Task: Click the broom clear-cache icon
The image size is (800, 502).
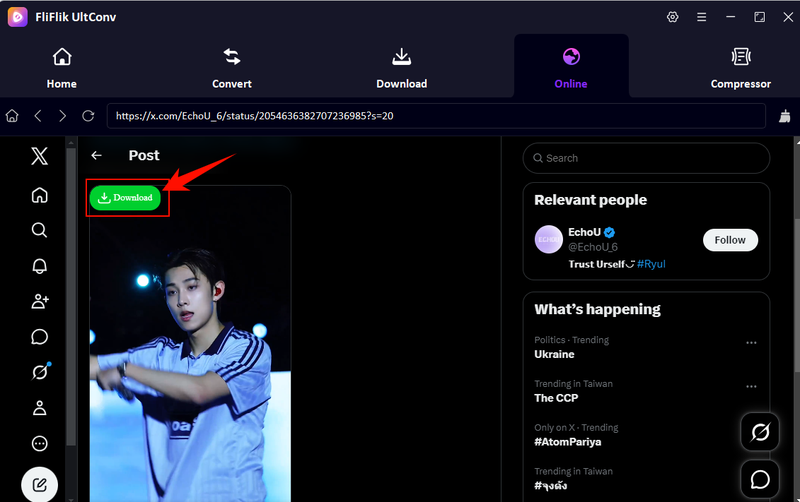Action: click(785, 116)
